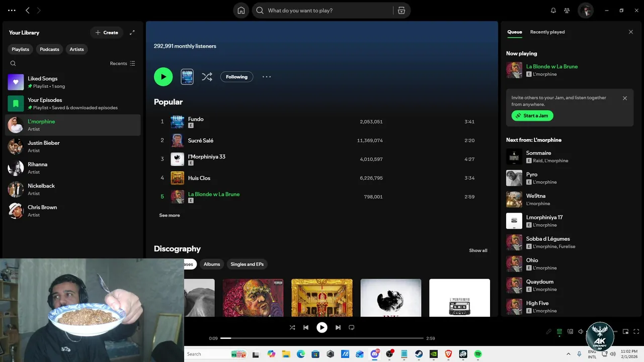
Task: Dismiss the Jam invitation card
Action: coord(625,99)
